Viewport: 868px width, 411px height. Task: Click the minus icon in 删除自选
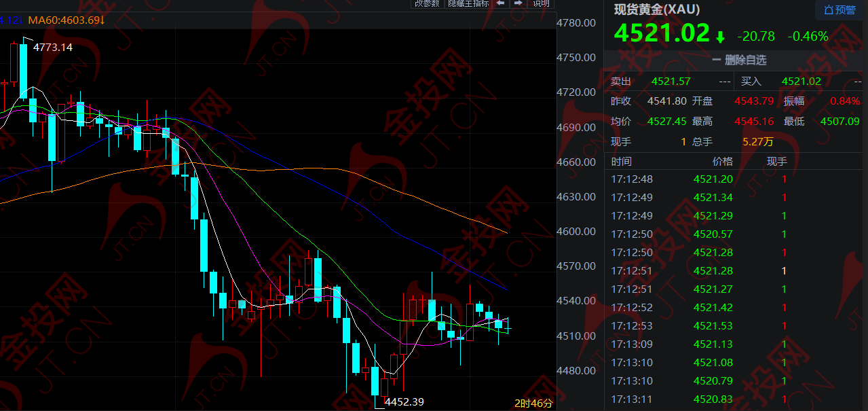coord(716,60)
